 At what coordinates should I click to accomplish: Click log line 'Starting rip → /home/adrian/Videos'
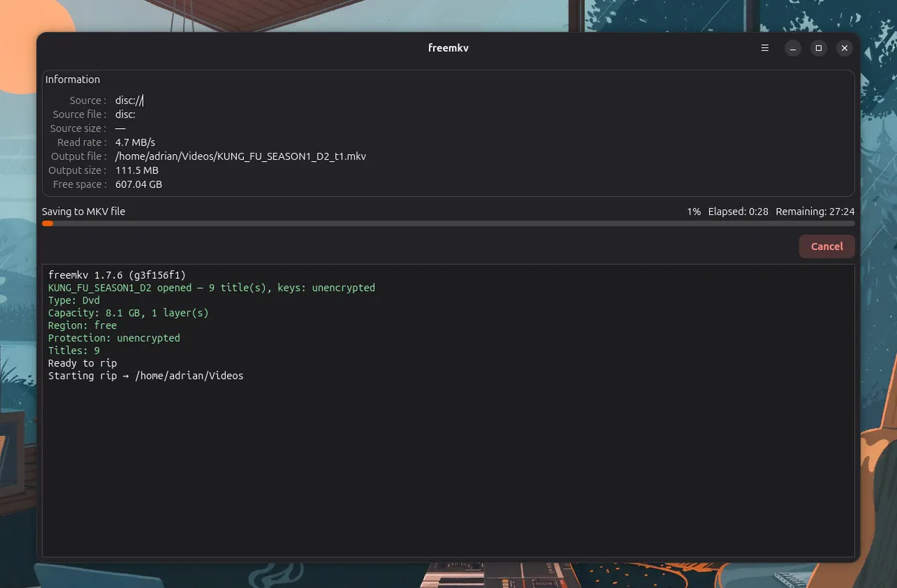coord(146,376)
